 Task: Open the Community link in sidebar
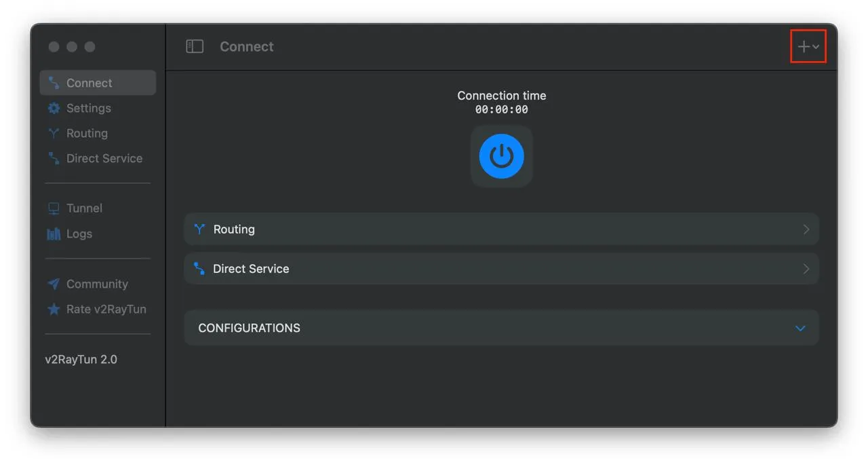(97, 284)
